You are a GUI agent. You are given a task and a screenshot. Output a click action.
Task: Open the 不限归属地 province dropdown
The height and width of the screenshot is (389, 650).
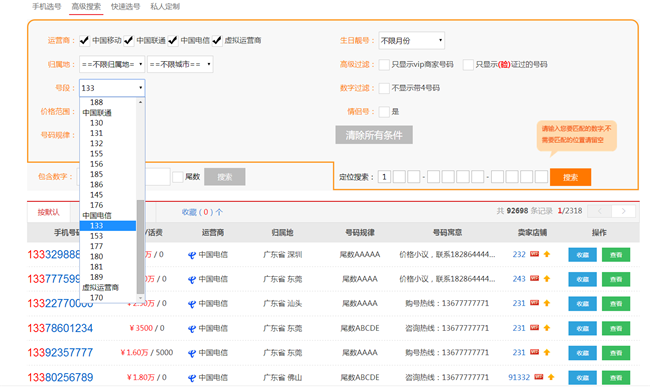[x=112, y=64]
